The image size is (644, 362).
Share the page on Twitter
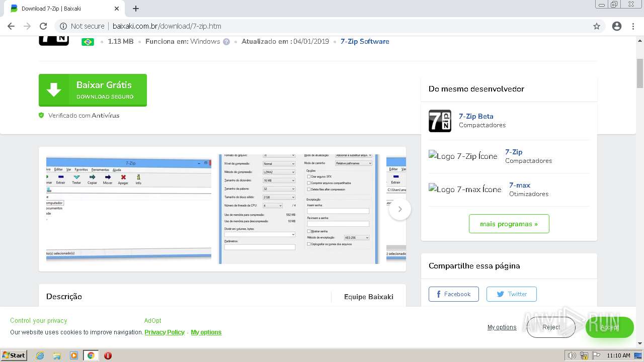pos(511,294)
